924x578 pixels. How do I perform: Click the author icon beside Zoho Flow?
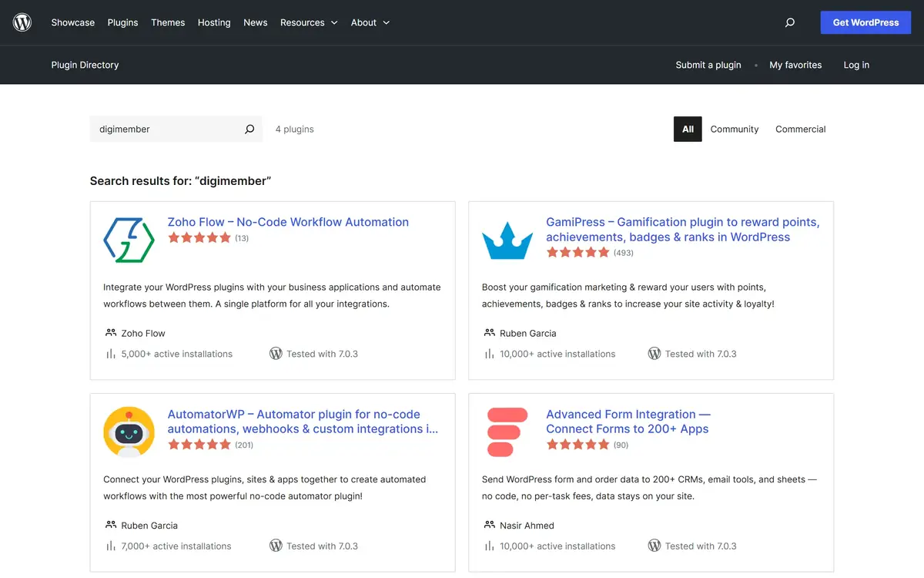coord(111,333)
